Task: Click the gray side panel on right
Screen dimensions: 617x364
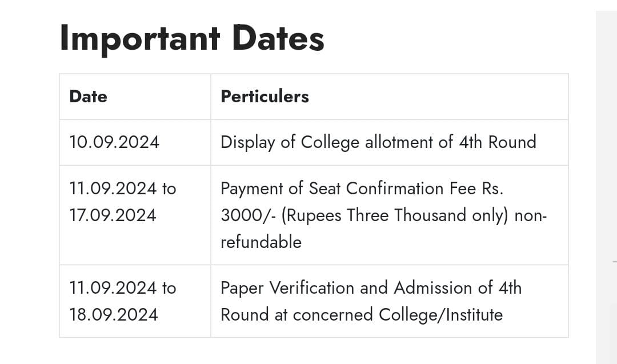Action: click(x=606, y=187)
